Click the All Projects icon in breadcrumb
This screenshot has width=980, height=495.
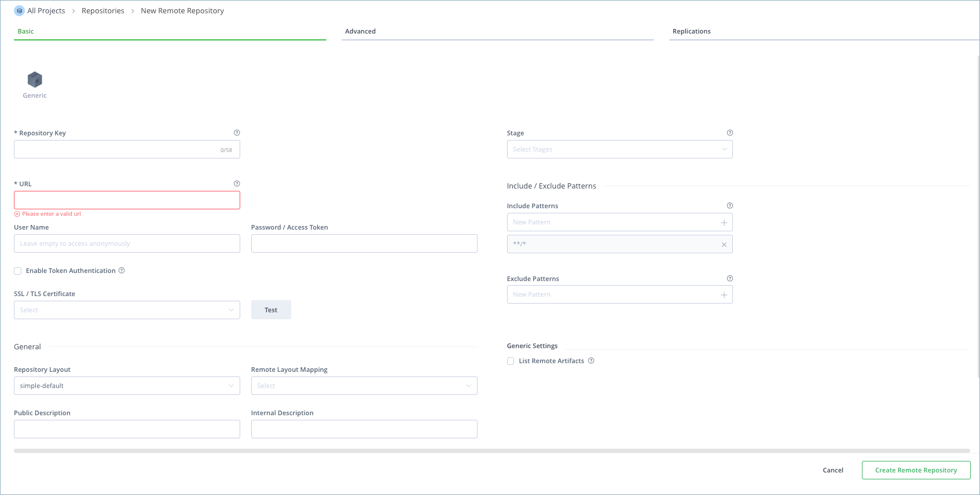click(19, 10)
